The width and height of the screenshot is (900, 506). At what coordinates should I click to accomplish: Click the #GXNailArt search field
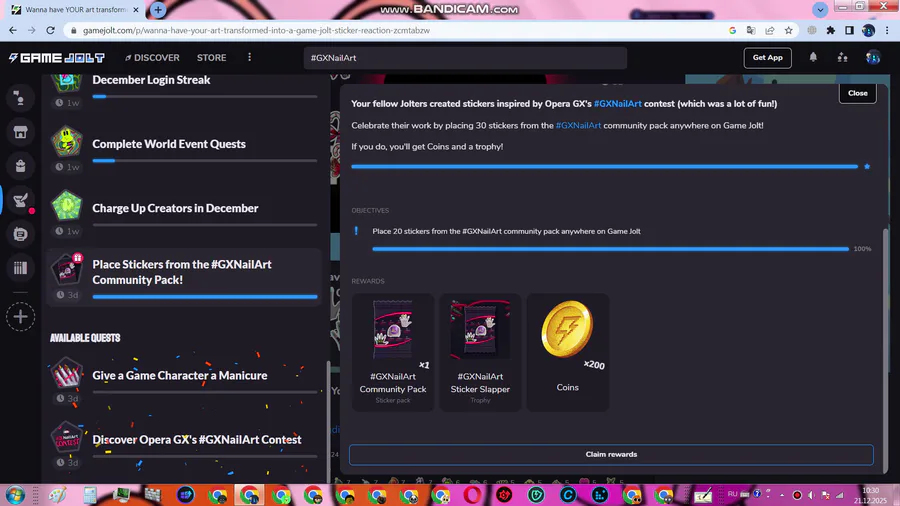coord(465,58)
